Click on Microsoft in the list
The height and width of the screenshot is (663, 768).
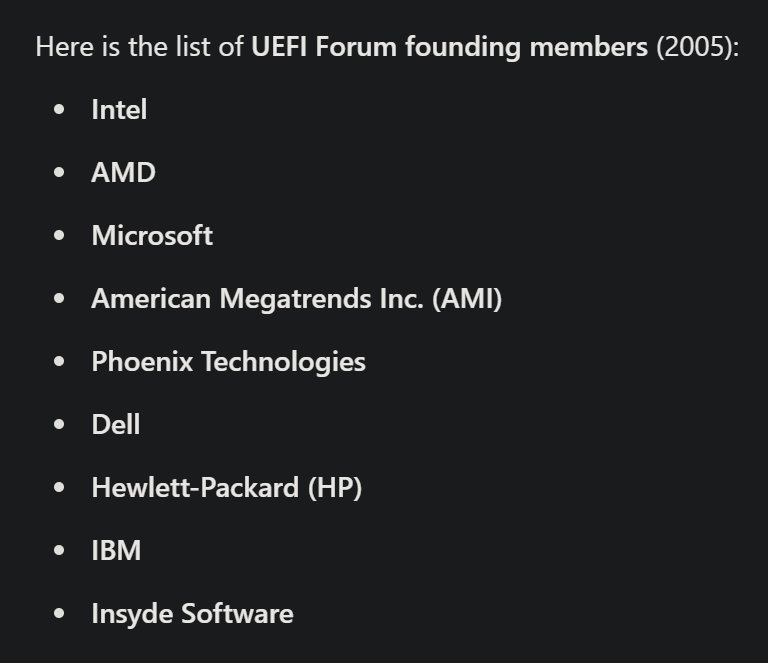click(x=152, y=236)
